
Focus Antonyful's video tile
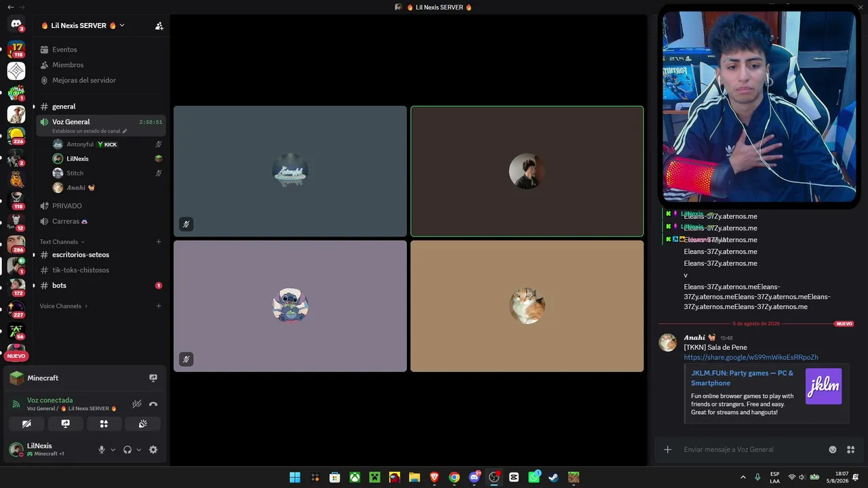click(x=290, y=171)
